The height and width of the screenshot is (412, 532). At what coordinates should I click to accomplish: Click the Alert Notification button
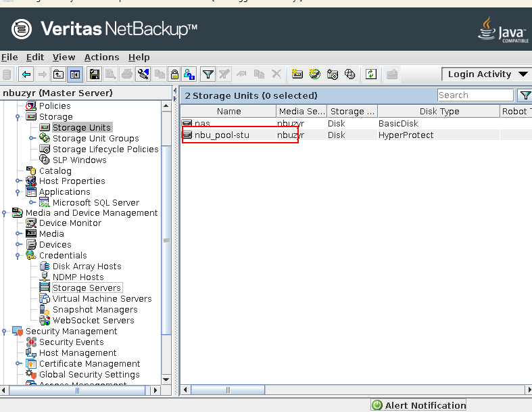coord(418,405)
